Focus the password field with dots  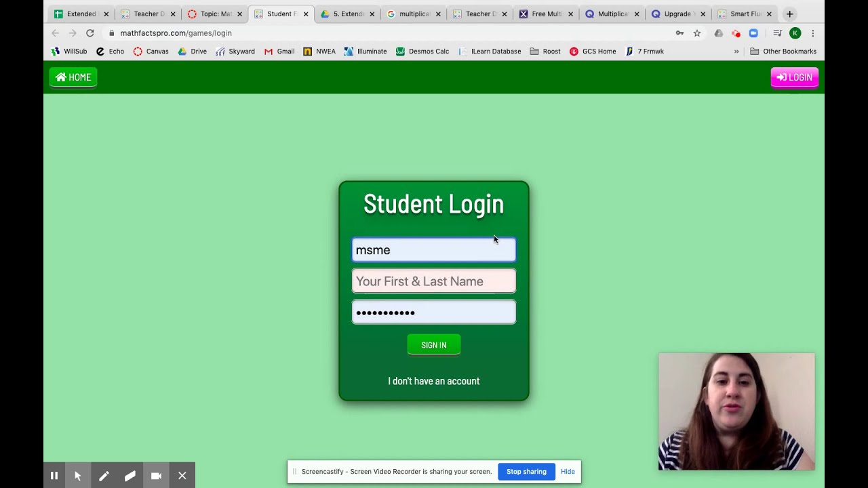coord(434,312)
